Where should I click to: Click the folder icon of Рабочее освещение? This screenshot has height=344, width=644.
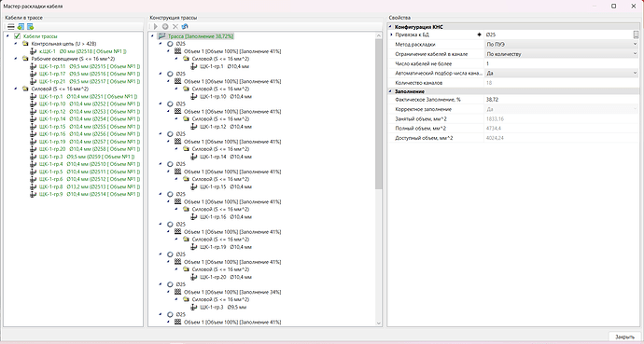coord(25,59)
